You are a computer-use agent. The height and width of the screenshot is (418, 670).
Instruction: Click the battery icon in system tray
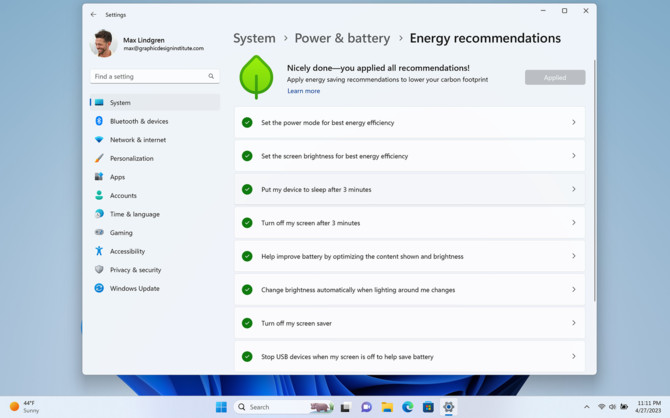(x=624, y=407)
